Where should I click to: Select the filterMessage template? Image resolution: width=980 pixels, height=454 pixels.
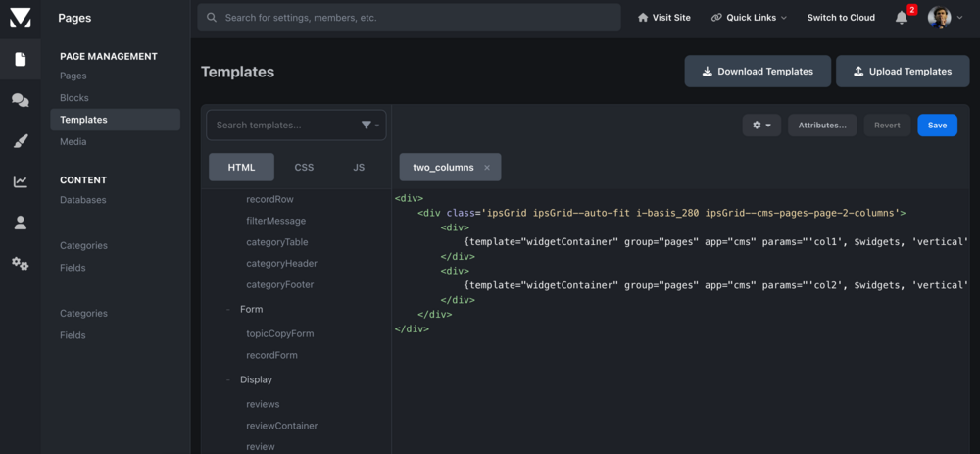(x=275, y=221)
